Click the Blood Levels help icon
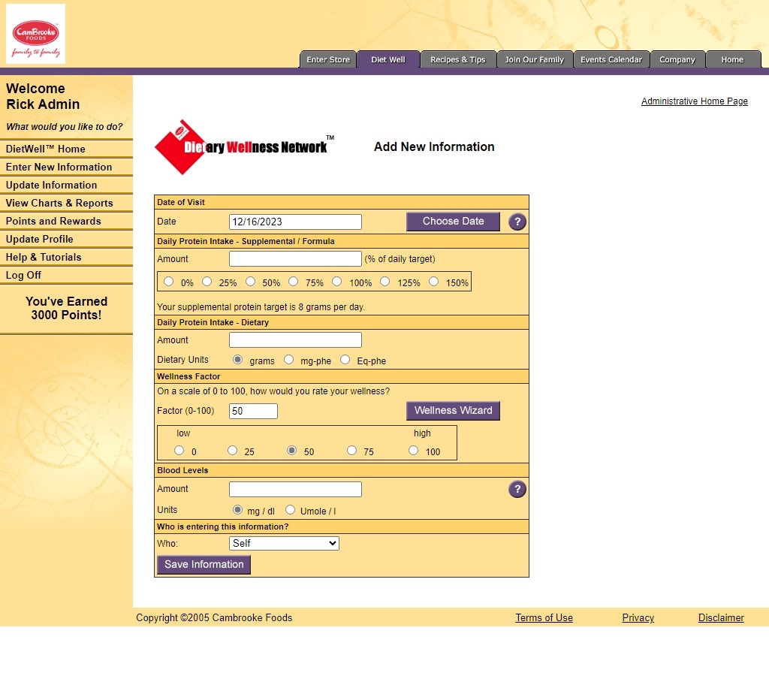 tap(517, 490)
